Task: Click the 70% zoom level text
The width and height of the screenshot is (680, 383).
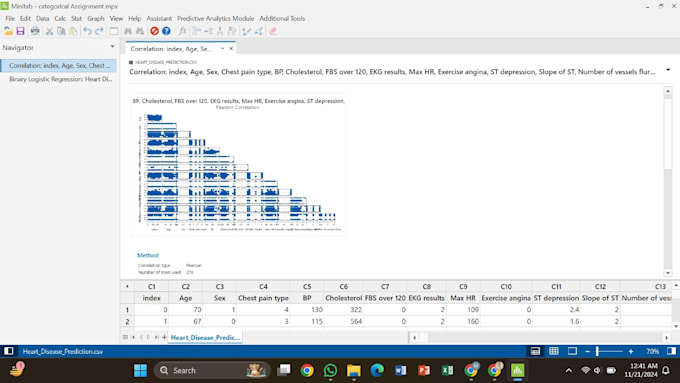Action: tap(652, 351)
